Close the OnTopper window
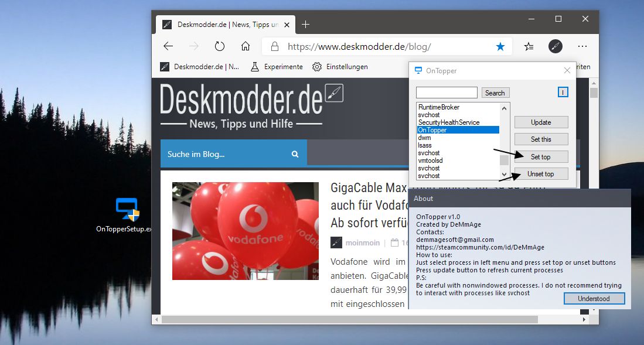The height and width of the screenshot is (345, 644). tap(567, 71)
